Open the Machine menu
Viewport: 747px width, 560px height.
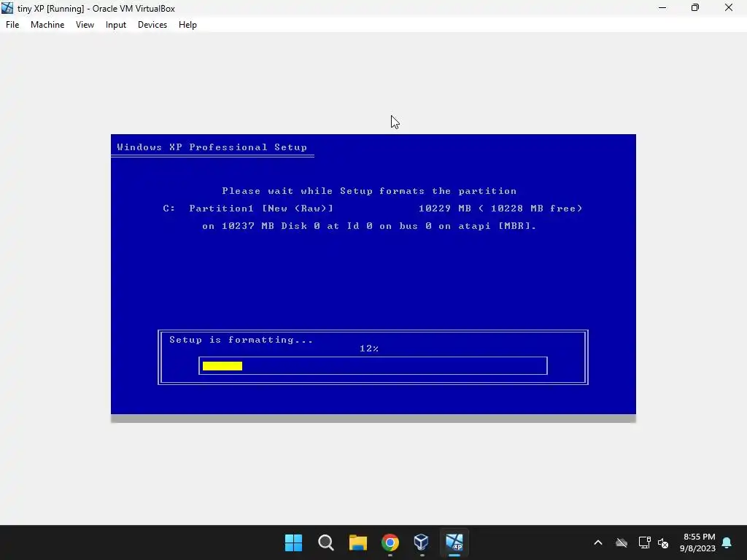47,25
